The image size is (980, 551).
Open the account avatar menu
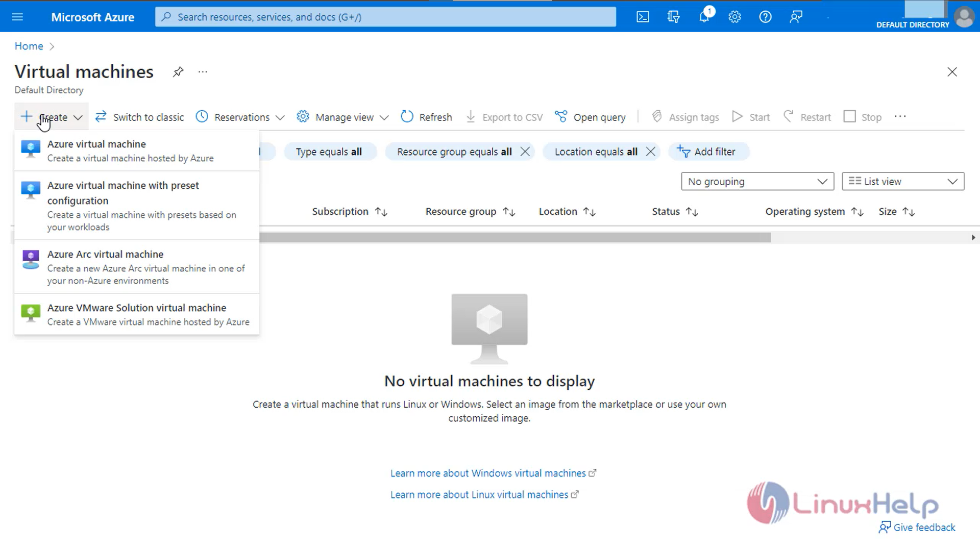pyautogui.click(x=964, y=17)
